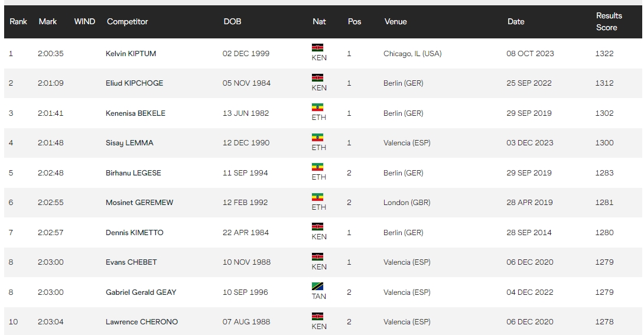
Task: Open Eliud KIPCHOGE athlete profile
Action: [134, 83]
